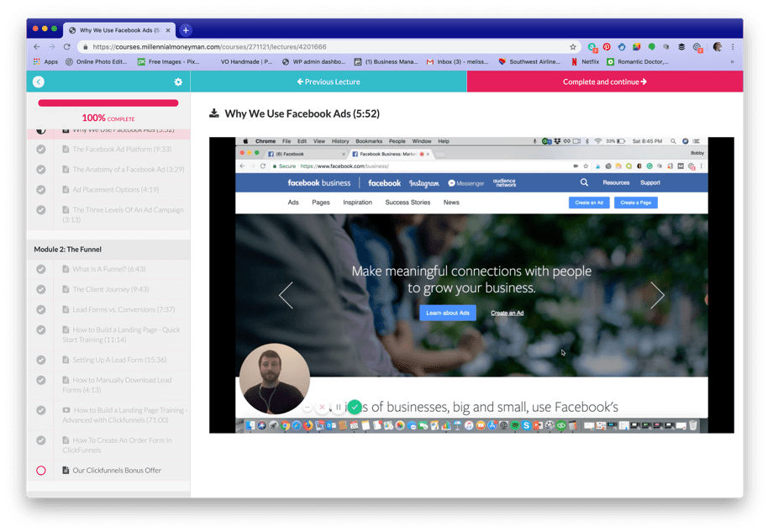Click the pink 100% course progress bar
This screenshot has height=532, width=768.
(108, 102)
